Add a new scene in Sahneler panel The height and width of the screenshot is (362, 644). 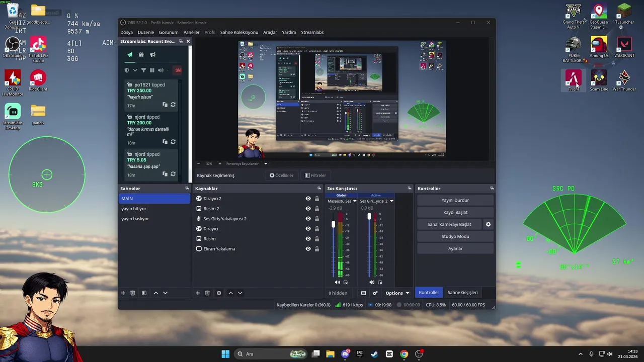point(123,293)
